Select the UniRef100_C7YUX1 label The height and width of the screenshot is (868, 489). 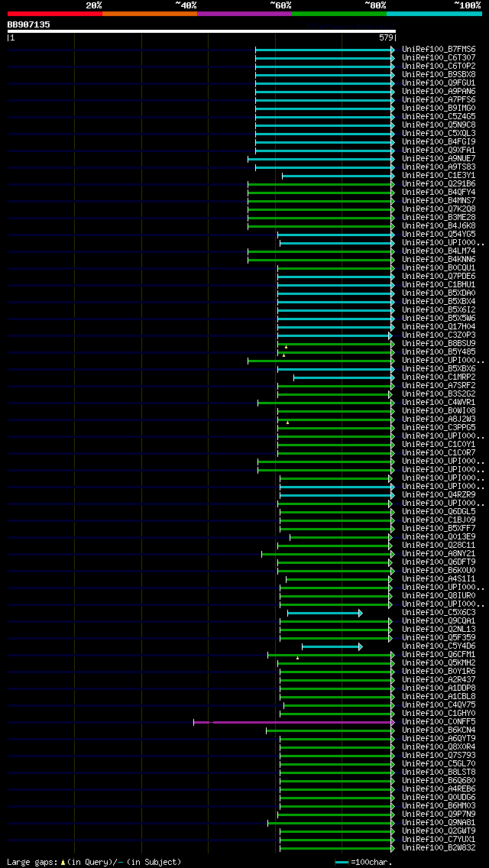click(439, 839)
